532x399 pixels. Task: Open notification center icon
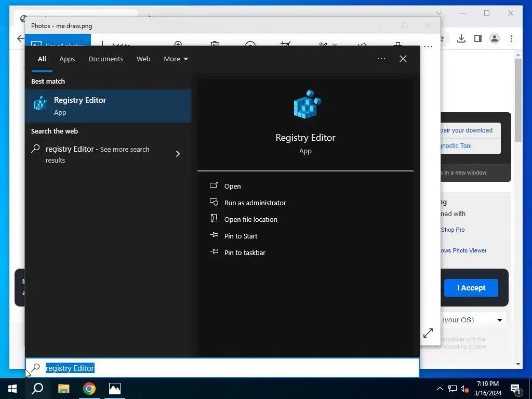(515, 389)
